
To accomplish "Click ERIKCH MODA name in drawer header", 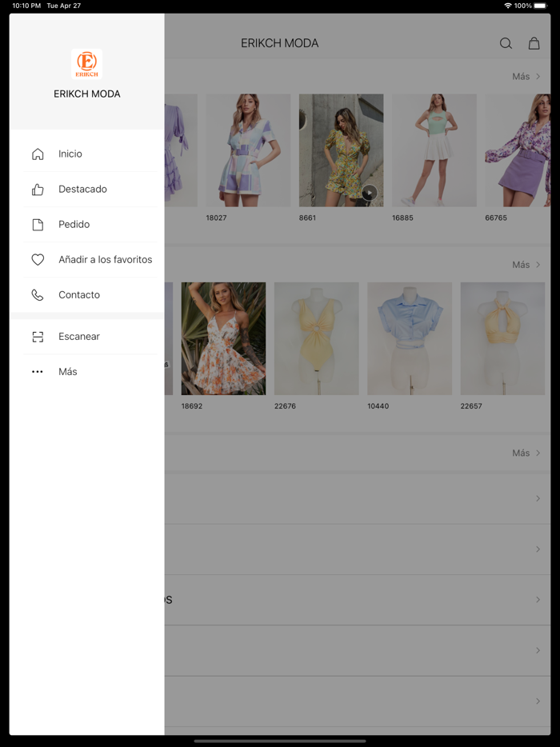I will pyautogui.click(x=86, y=94).
